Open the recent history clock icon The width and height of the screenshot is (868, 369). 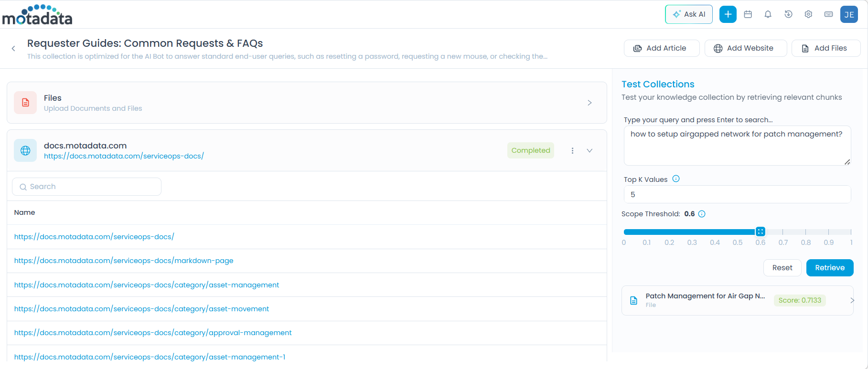(x=788, y=14)
